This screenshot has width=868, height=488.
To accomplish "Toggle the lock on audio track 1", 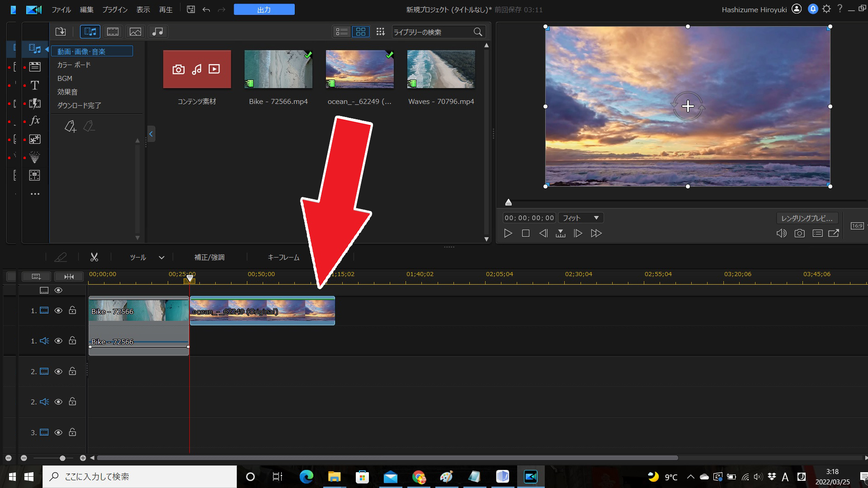I will [x=72, y=341].
